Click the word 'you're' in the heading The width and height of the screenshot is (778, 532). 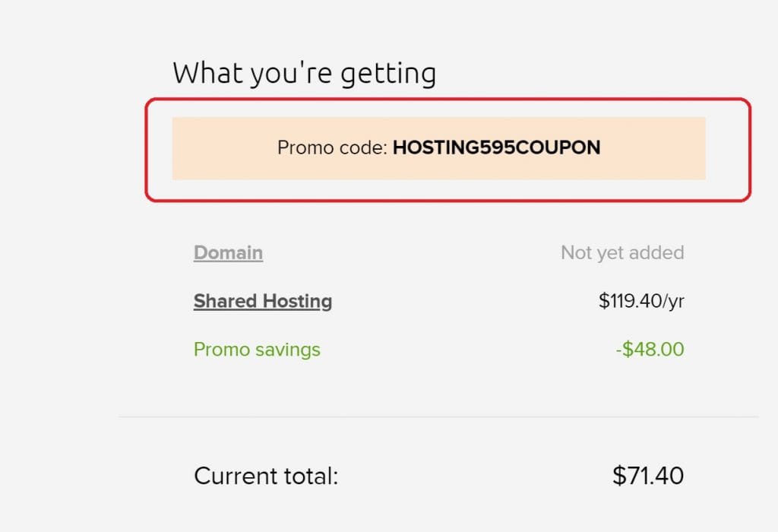click(x=286, y=74)
